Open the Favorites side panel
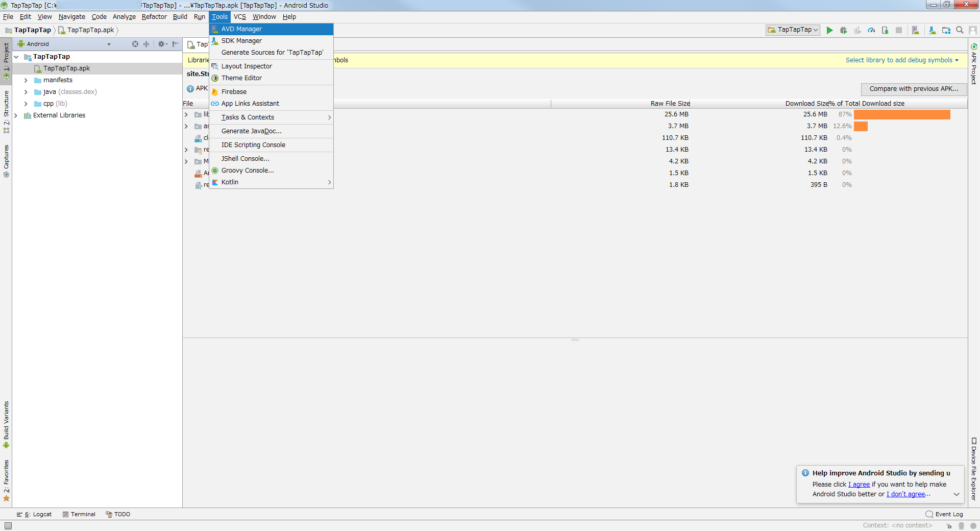This screenshot has height=531, width=980. click(6, 481)
